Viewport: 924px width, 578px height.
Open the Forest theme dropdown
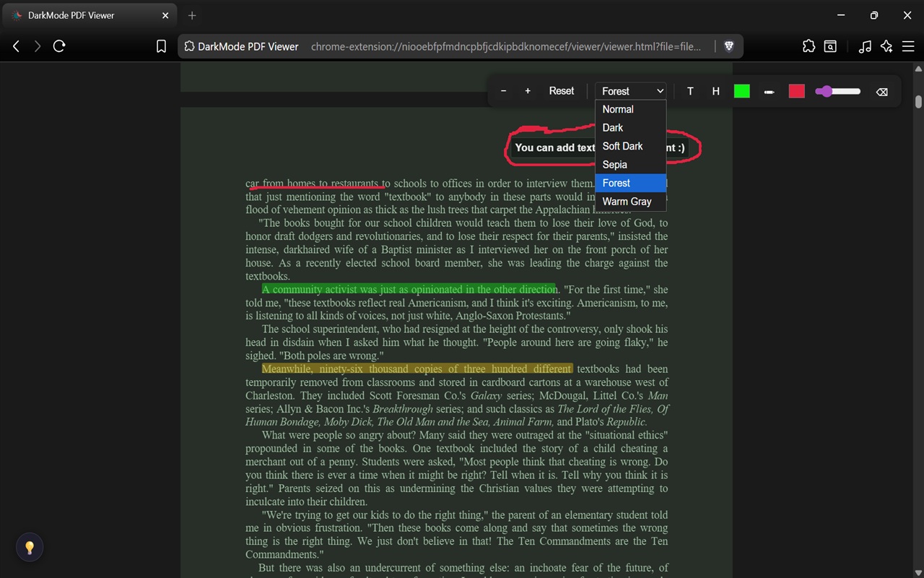(x=631, y=91)
